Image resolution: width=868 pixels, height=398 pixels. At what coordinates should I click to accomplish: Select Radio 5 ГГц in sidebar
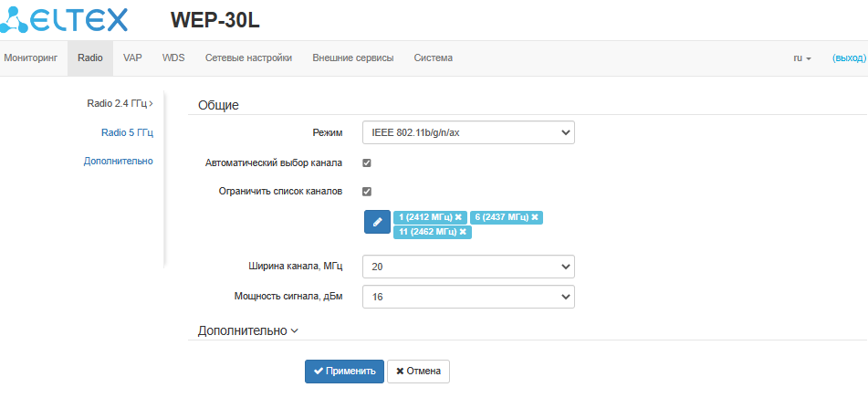(127, 132)
